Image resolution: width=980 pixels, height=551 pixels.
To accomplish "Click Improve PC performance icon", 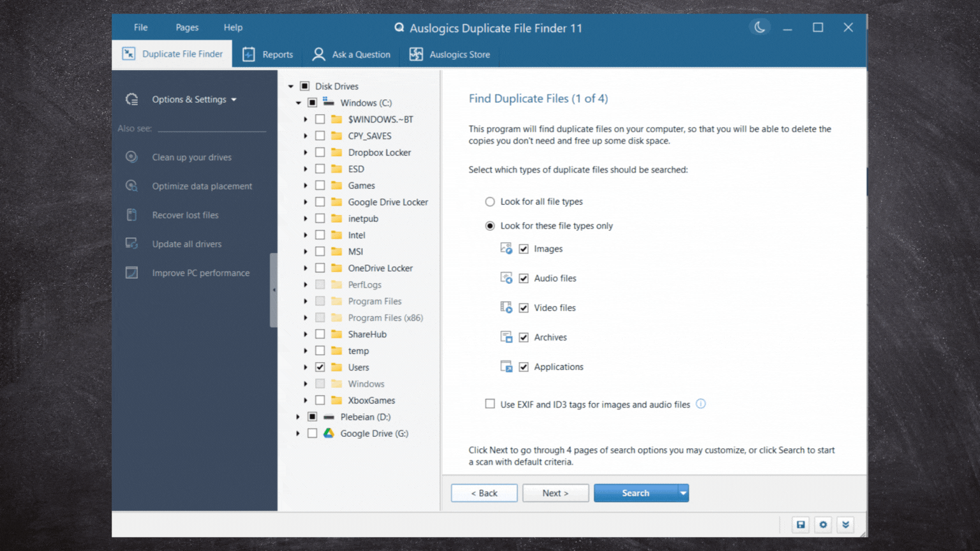I will [131, 273].
